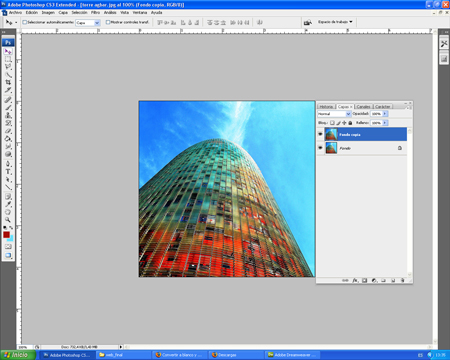Hide the Fondo copia layer eye
This screenshot has height=360, width=450.
coord(320,134)
